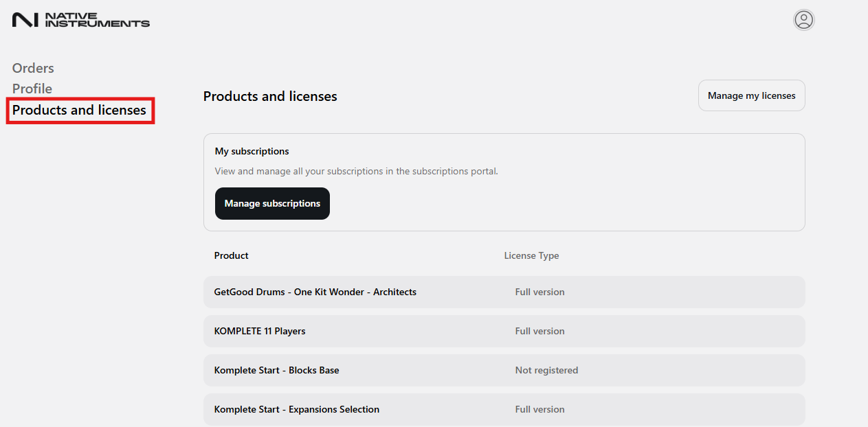Click Full version beside KOMPLETE 11 Players

pos(539,331)
